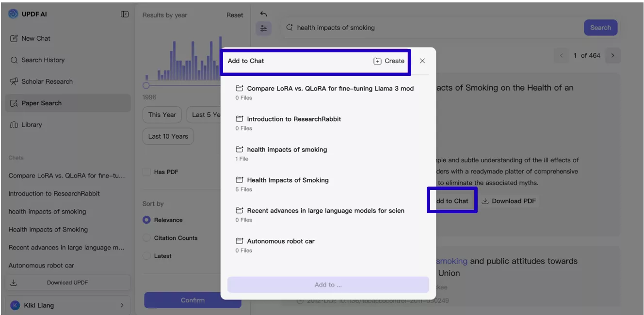Open Search History in the sidebar
Image resolution: width=644 pixels, height=315 pixels.
point(67,60)
